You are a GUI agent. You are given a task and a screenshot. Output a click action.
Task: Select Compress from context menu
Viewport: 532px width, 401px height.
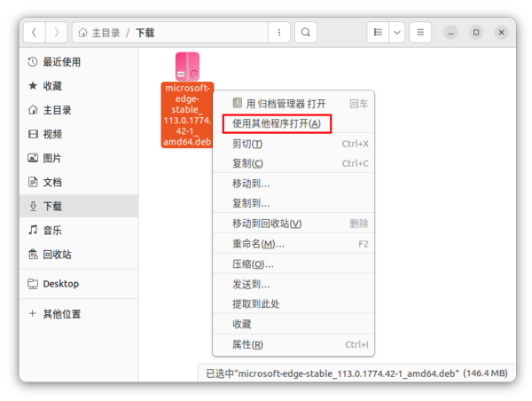point(252,263)
